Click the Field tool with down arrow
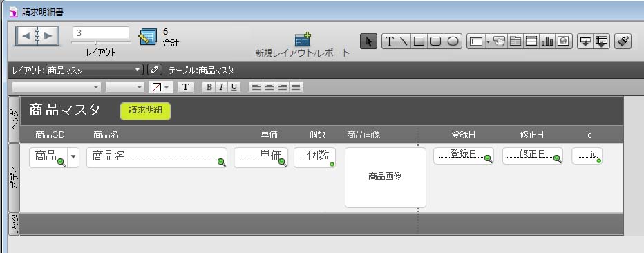 (585, 41)
